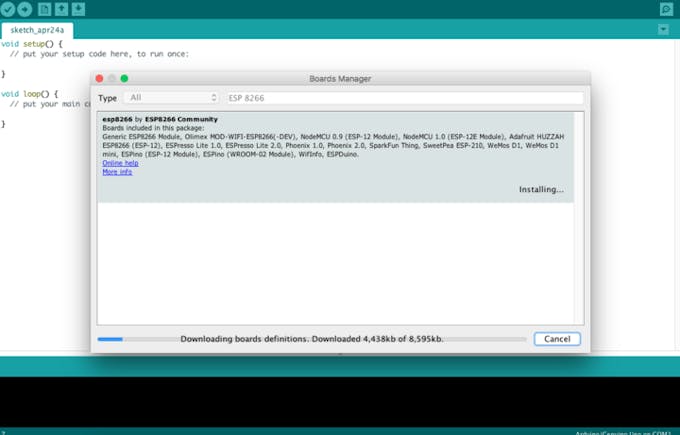Click the ESP 8266 search field
680x435 pixels.
pos(405,98)
